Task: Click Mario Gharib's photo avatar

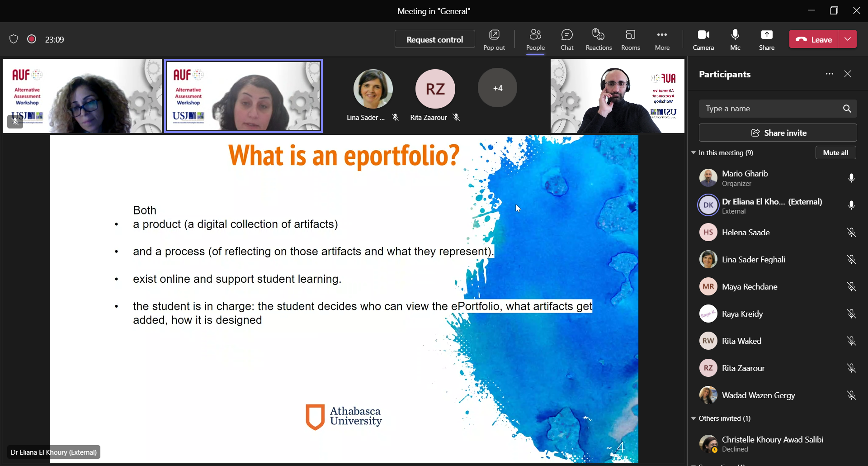Action: (708, 178)
